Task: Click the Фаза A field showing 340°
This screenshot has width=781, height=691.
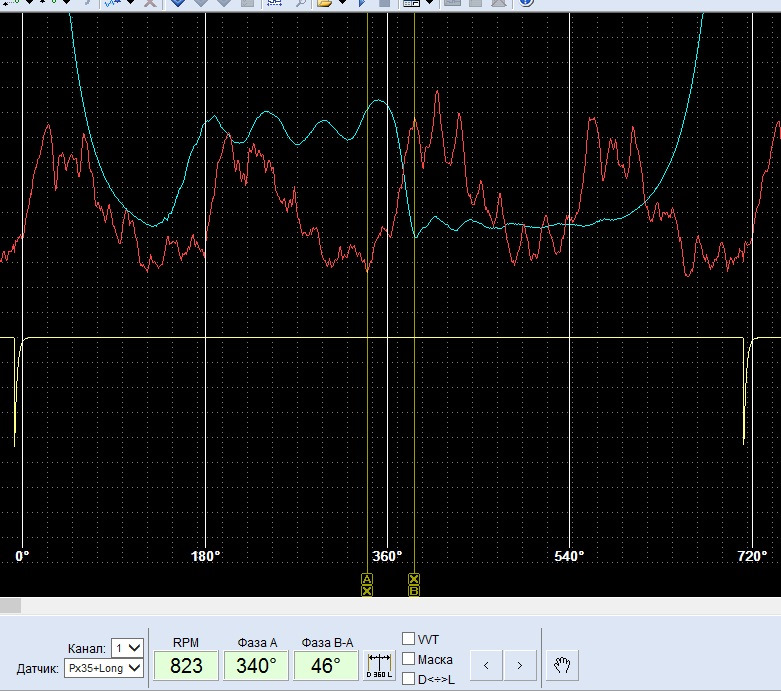Action: click(x=256, y=666)
